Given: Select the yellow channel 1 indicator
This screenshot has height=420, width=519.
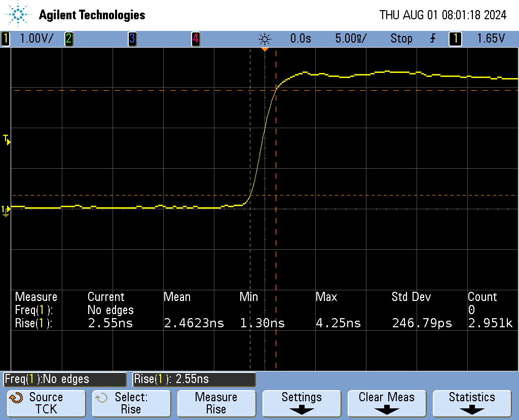Looking at the screenshot, I should pos(6,39).
